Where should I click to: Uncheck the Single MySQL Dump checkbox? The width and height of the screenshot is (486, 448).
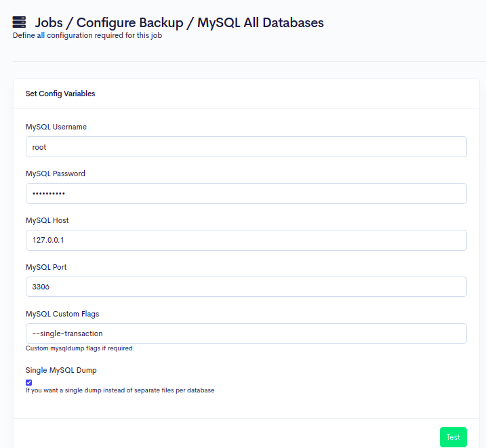coord(29,383)
